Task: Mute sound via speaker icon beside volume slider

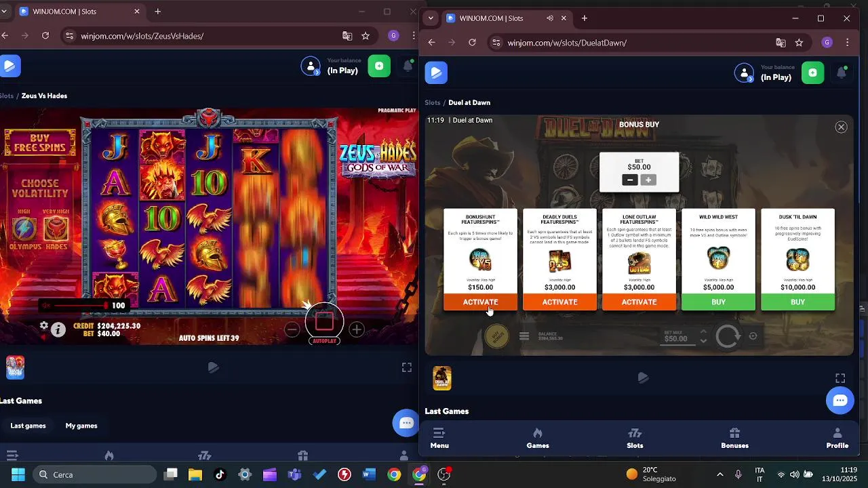Action: tap(46, 306)
